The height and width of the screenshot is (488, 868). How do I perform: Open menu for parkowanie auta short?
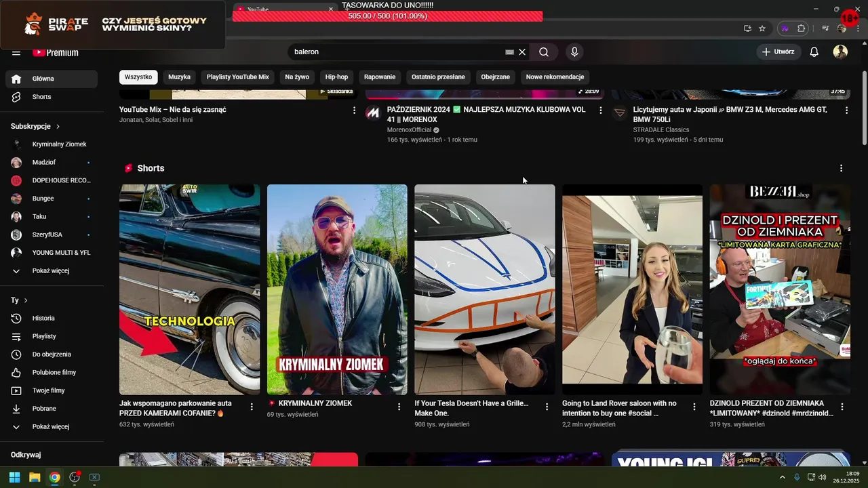point(252,407)
